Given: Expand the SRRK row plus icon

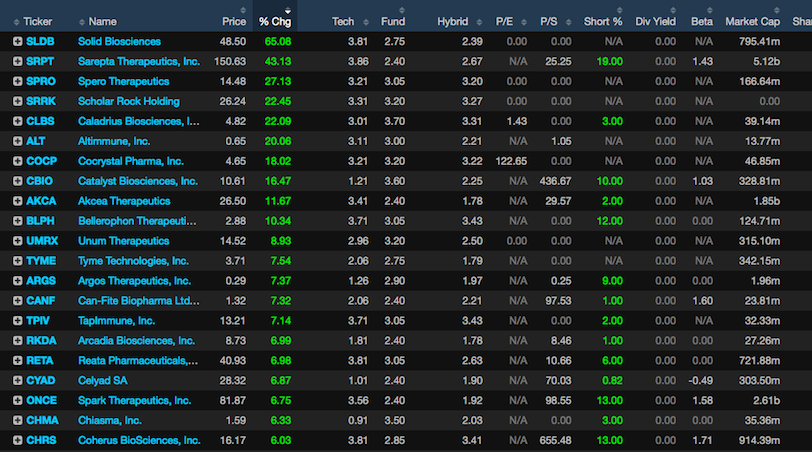Looking at the screenshot, I should pyautogui.click(x=17, y=101).
